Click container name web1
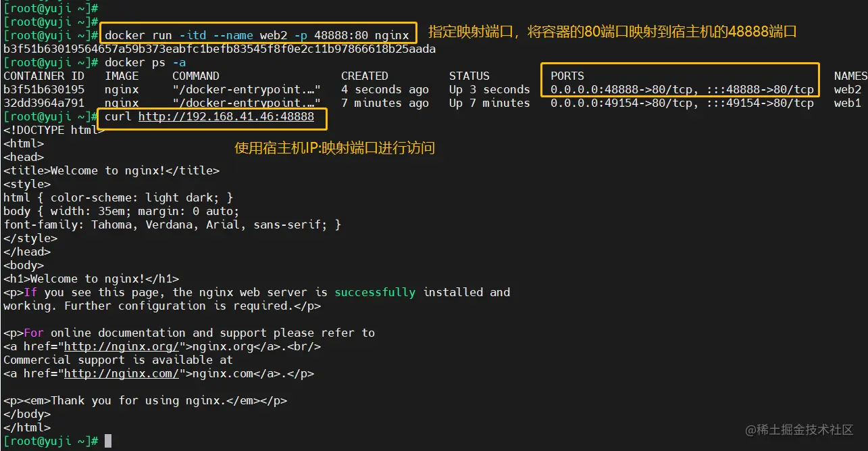Viewport: 868px width, 451px height. tap(848, 103)
